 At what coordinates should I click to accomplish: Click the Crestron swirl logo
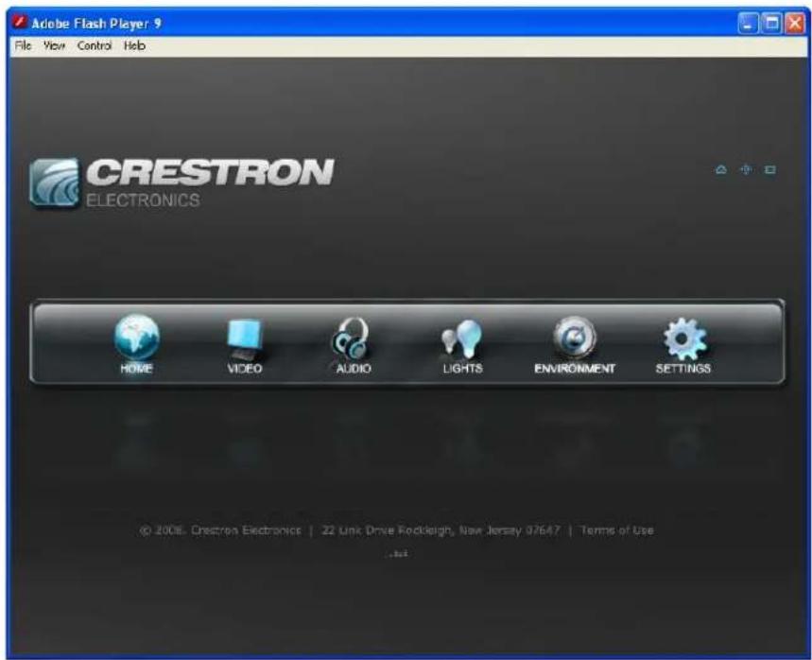(x=55, y=183)
